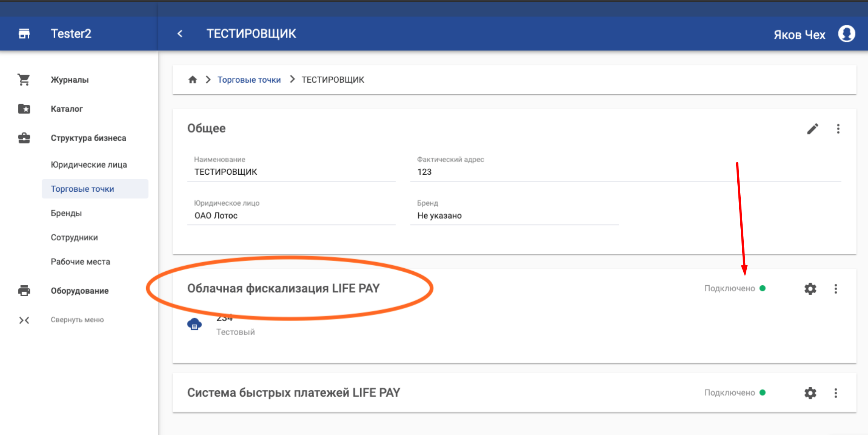Click Свернуть меню to collapse sidebar
Viewport: 868px width, 435px height.
pyautogui.click(x=77, y=320)
